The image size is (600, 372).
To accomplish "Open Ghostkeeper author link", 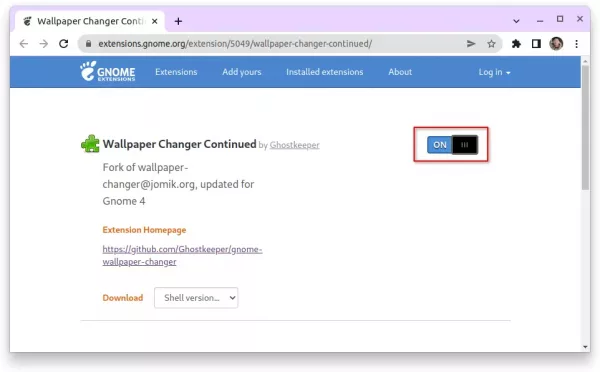I will click(294, 145).
